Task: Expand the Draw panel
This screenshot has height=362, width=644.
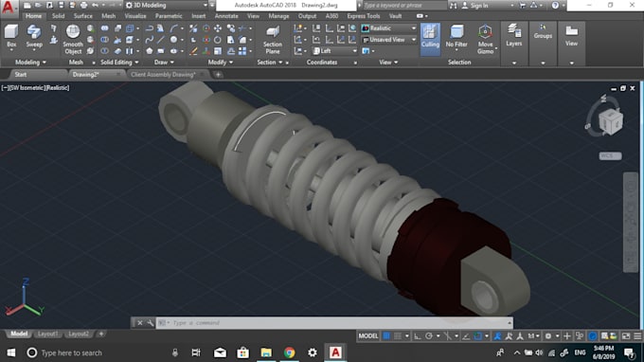Action: tap(164, 63)
